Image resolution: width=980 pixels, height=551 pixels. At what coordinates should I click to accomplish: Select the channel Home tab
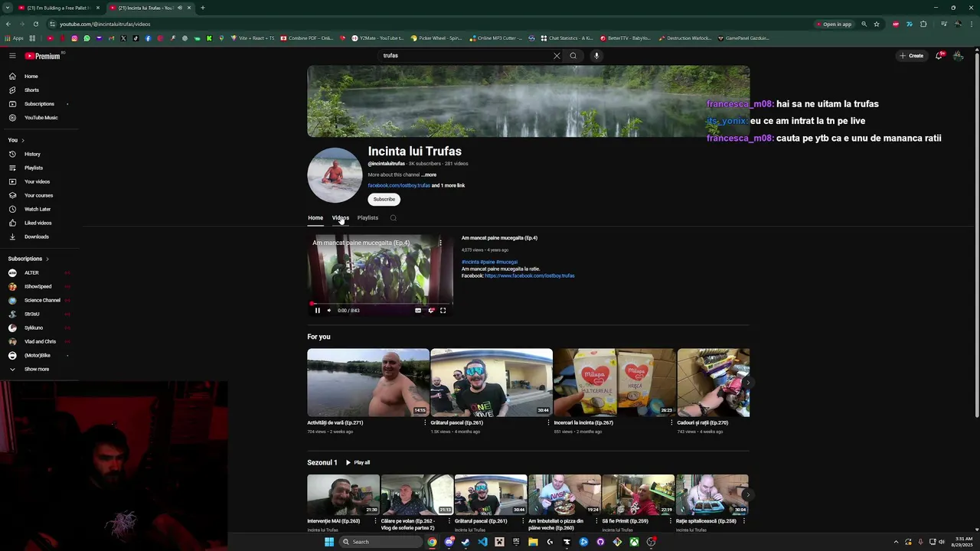(x=315, y=218)
